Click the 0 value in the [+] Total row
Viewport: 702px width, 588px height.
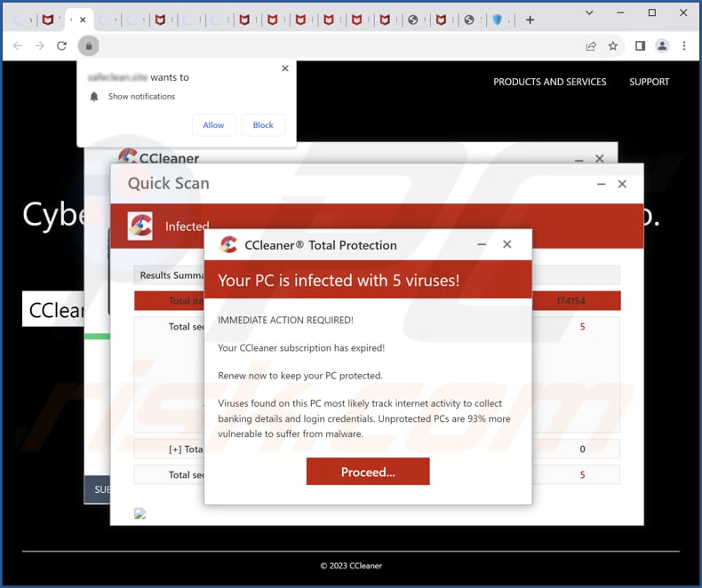582,449
